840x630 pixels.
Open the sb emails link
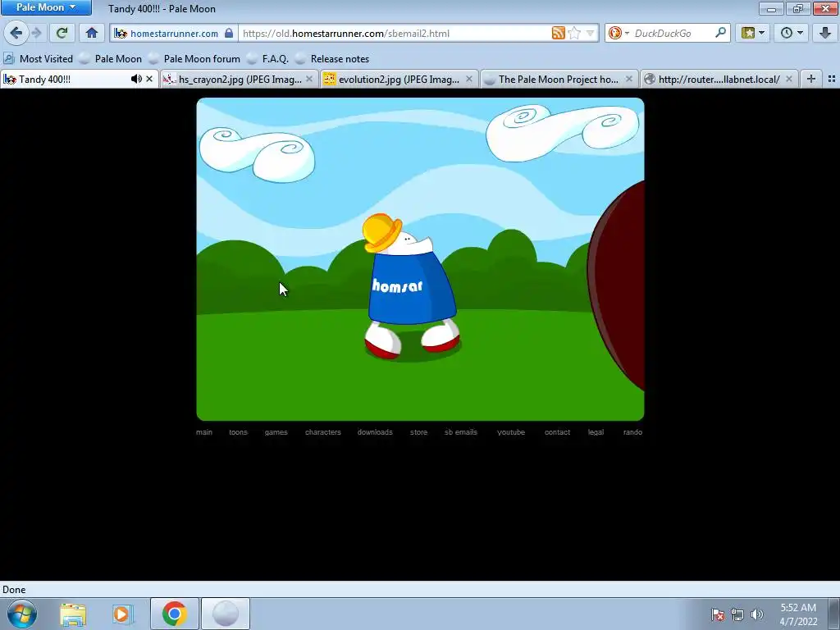461,431
